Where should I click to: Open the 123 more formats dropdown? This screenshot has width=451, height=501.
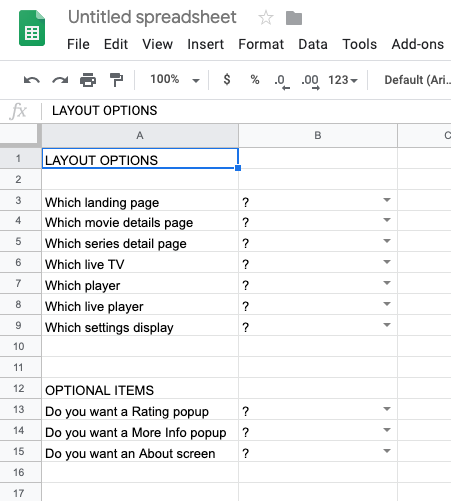tap(343, 80)
